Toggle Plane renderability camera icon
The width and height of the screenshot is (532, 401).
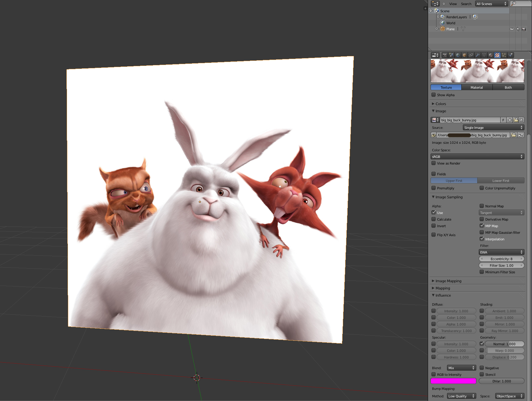pyautogui.click(x=524, y=29)
